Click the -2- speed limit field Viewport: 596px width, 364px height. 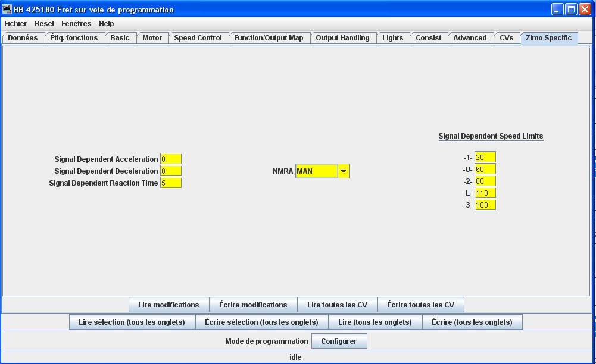tap(485, 181)
